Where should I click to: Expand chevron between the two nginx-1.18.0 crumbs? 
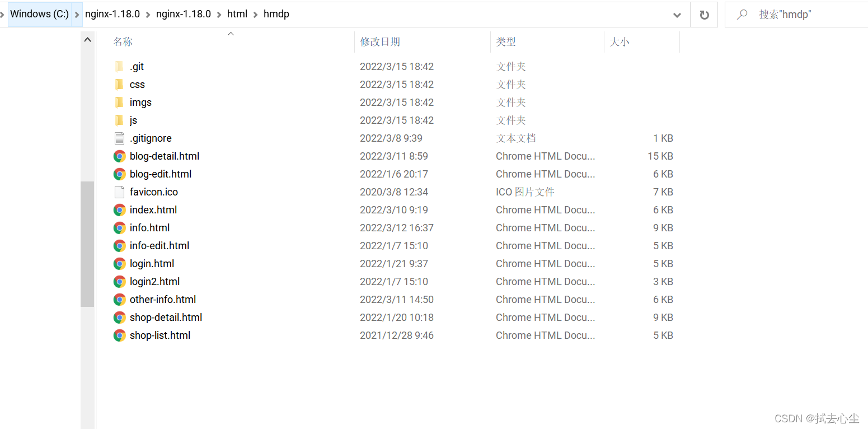tap(148, 15)
